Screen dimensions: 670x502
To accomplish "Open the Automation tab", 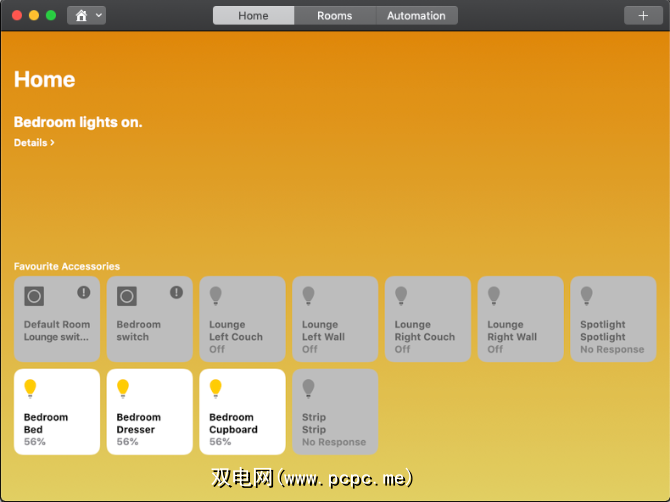I will [416, 15].
